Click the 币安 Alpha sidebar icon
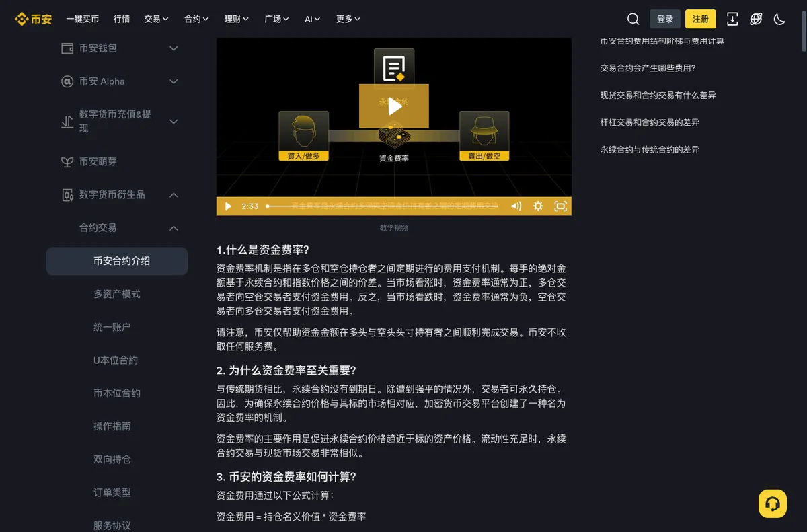 67,81
